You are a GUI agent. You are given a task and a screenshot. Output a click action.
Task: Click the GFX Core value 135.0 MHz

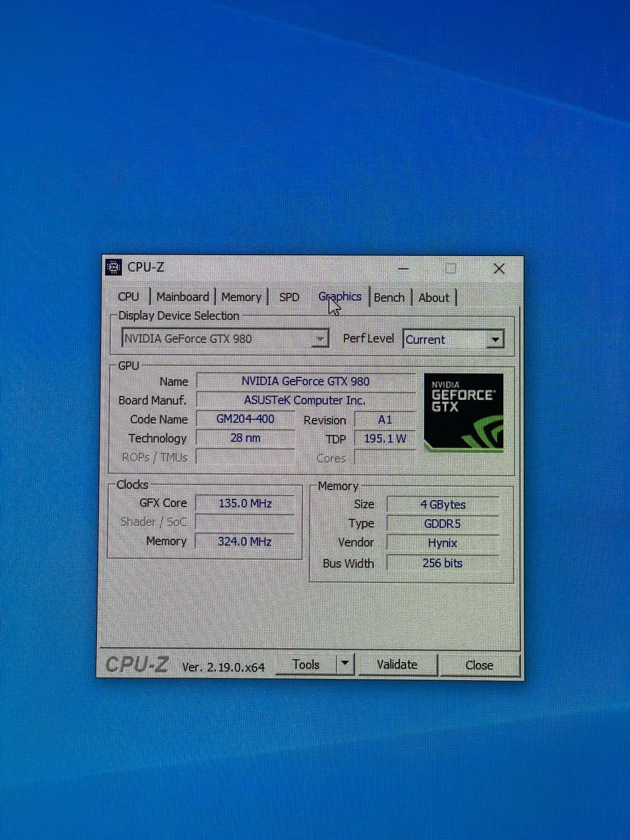pyautogui.click(x=245, y=503)
